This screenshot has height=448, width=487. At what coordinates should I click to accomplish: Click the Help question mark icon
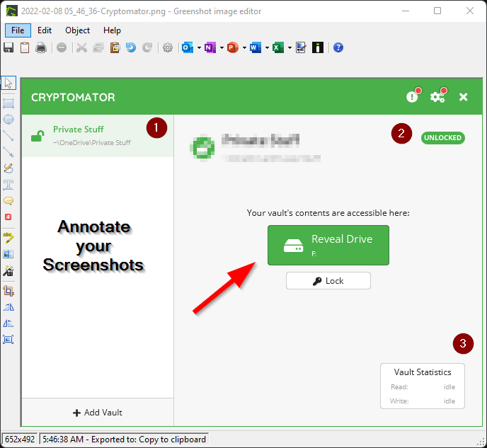point(338,47)
